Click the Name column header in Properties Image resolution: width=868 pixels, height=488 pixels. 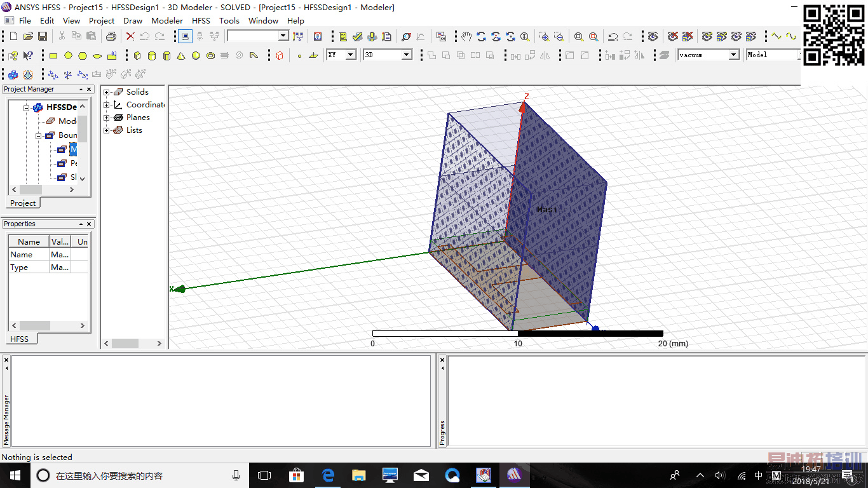tap(29, 241)
